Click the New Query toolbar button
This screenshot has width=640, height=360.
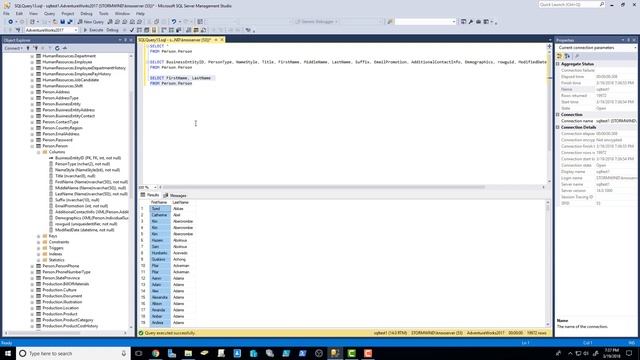(x=91, y=22)
